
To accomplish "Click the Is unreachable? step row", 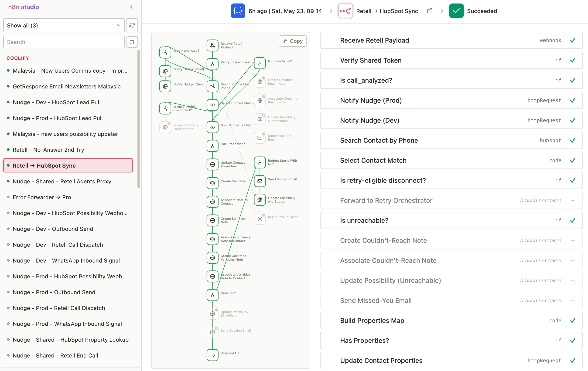I will tap(451, 220).
